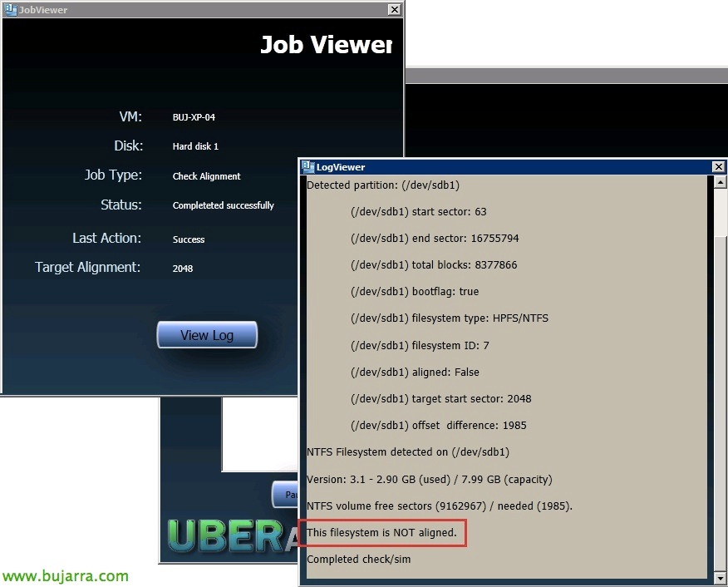Click log line 'target start sector: 2048'
The width and height of the screenshot is (728, 587).
[441, 398]
